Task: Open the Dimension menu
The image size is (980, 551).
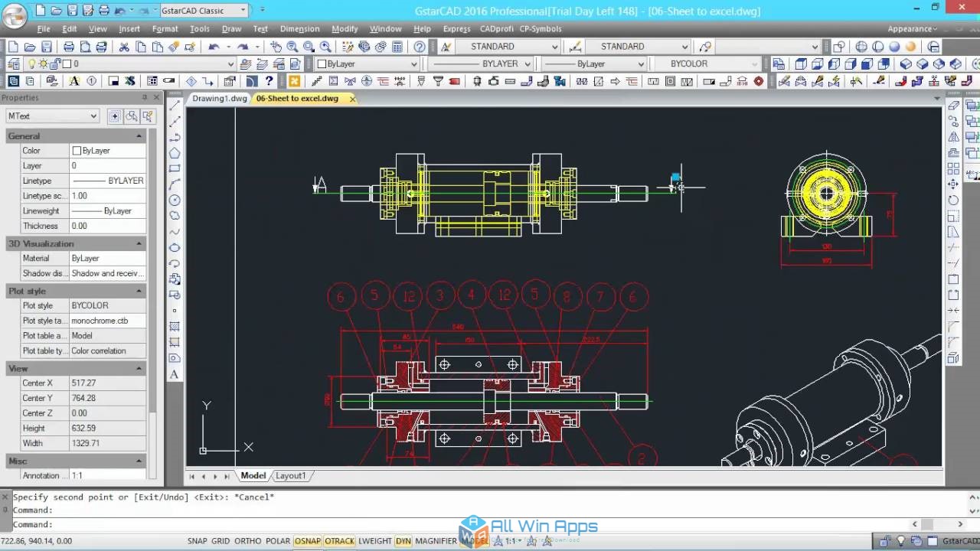Action: click(299, 28)
